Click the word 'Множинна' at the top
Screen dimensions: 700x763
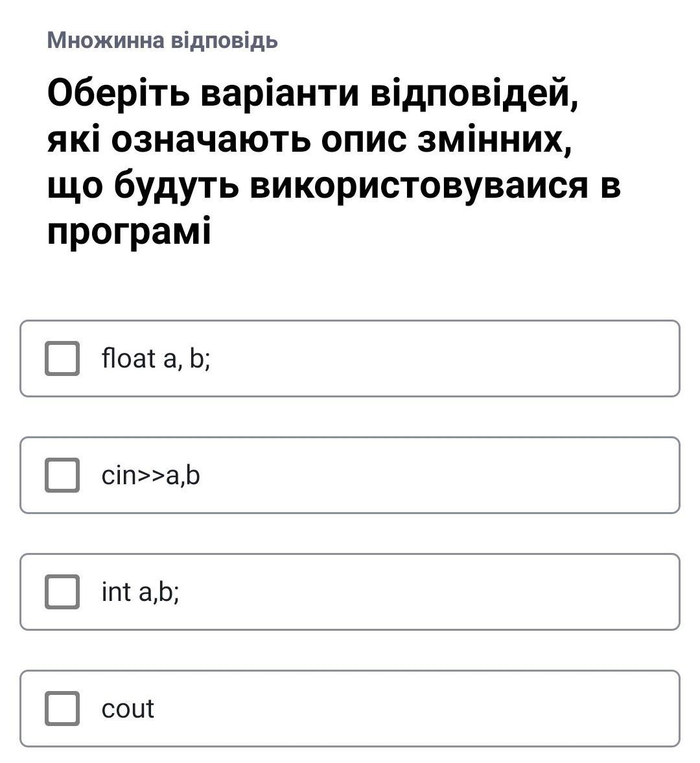(106, 40)
